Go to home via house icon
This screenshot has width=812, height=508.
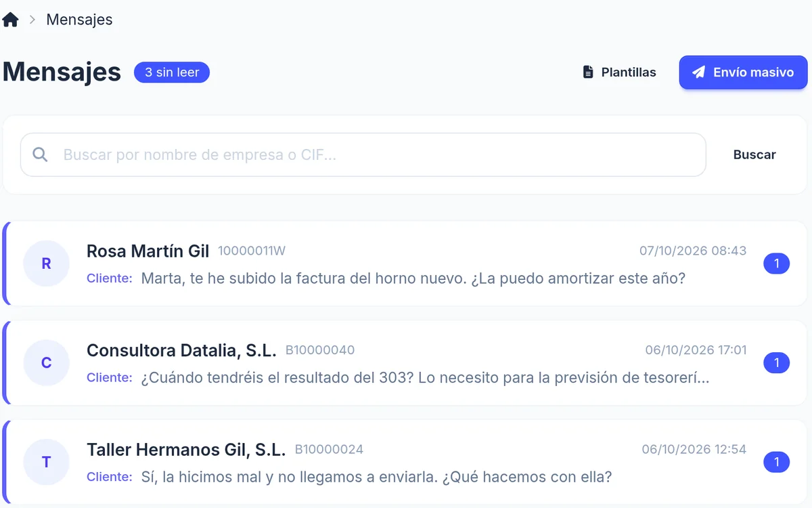click(10, 20)
